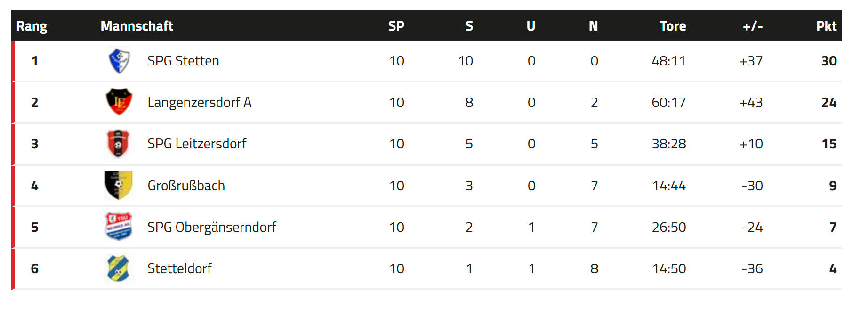Select the Stetteldorf team name
Image resolution: width=868 pixels, height=309 pixels.
click(x=179, y=268)
